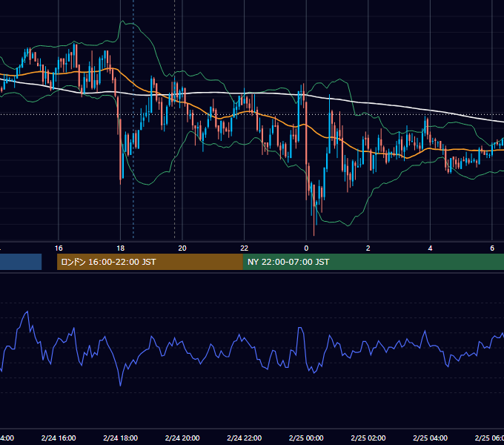The image size is (504, 445).
Task: Click the '2/25 04:00' date label
Action: (x=430, y=438)
